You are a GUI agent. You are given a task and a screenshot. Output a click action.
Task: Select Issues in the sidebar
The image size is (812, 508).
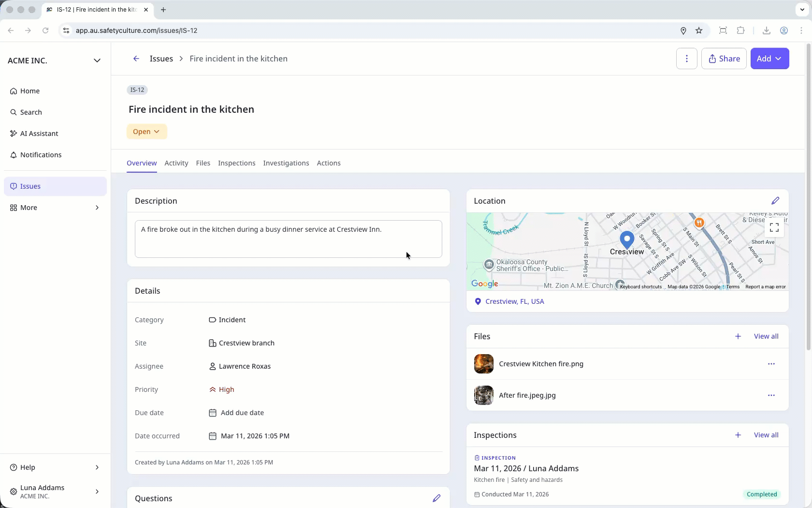[55, 186]
